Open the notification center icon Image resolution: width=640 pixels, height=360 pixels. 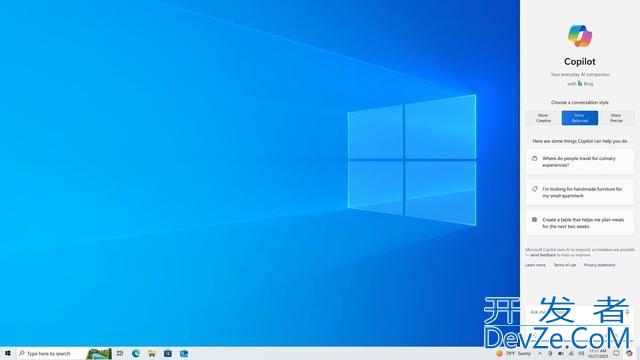[616, 353]
